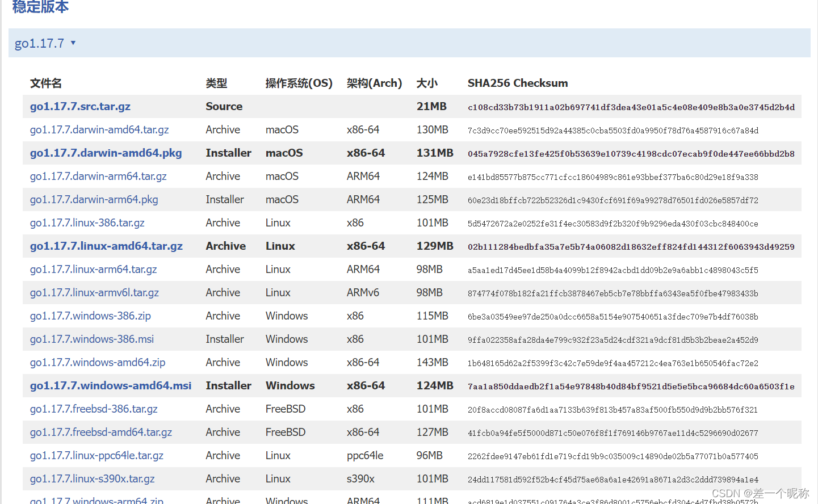Image resolution: width=818 pixels, height=504 pixels.
Task: Download go1.17.7.src.tar.gz source archive
Action: coord(80,107)
